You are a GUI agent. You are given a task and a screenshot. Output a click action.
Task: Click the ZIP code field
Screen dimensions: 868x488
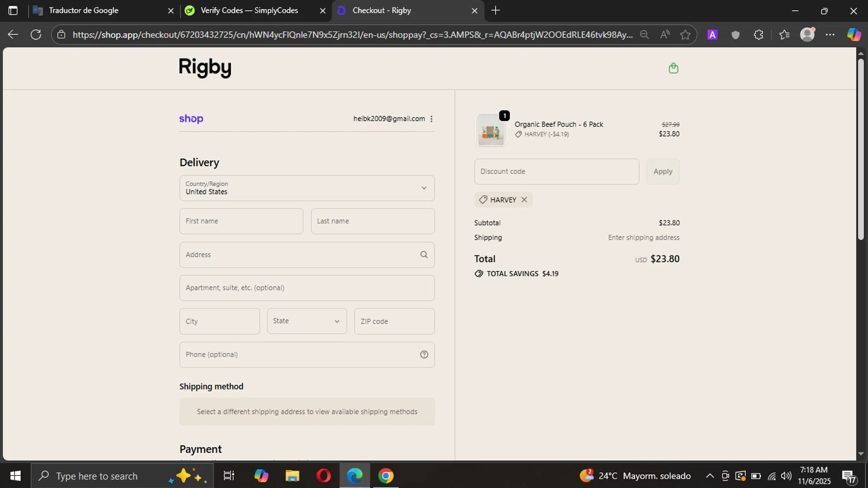[394, 321]
